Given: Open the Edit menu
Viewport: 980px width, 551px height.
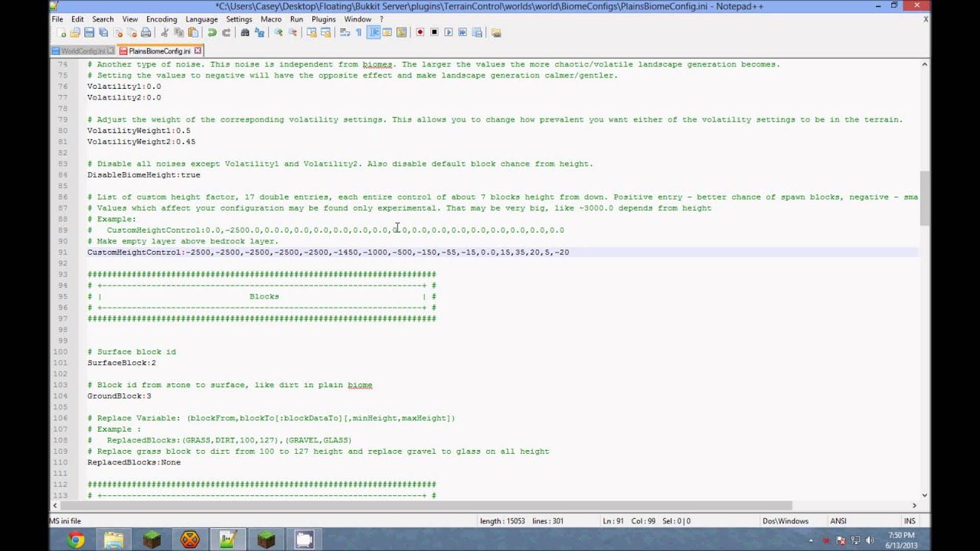Looking at the screenshot, I should click(77, 19).
